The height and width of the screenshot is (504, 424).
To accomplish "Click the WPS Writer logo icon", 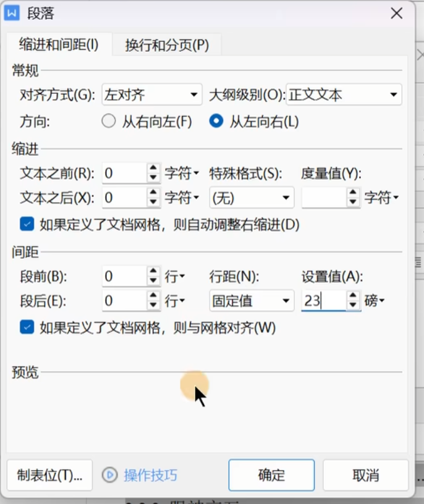I will pos(12,13).
